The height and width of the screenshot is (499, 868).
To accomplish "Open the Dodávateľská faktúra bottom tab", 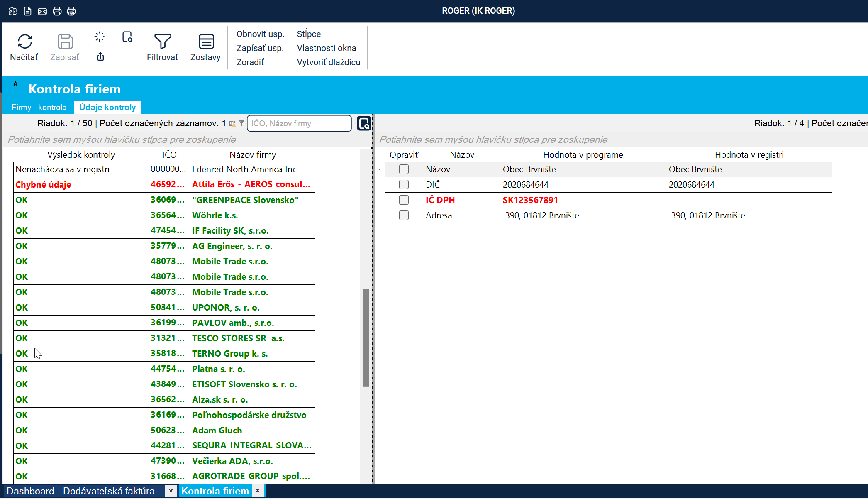I will pos(109,491).
